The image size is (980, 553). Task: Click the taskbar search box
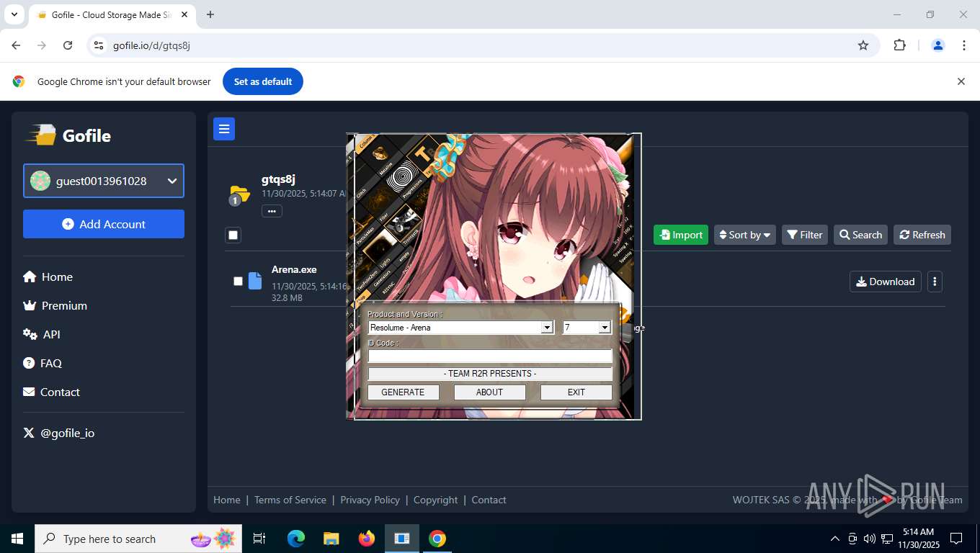coord(138,539)
